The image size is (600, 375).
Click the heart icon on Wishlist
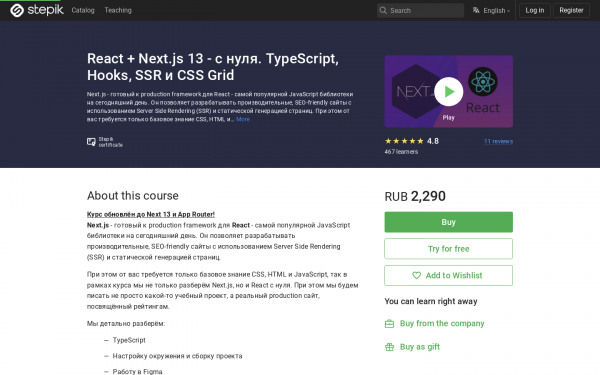416,276
